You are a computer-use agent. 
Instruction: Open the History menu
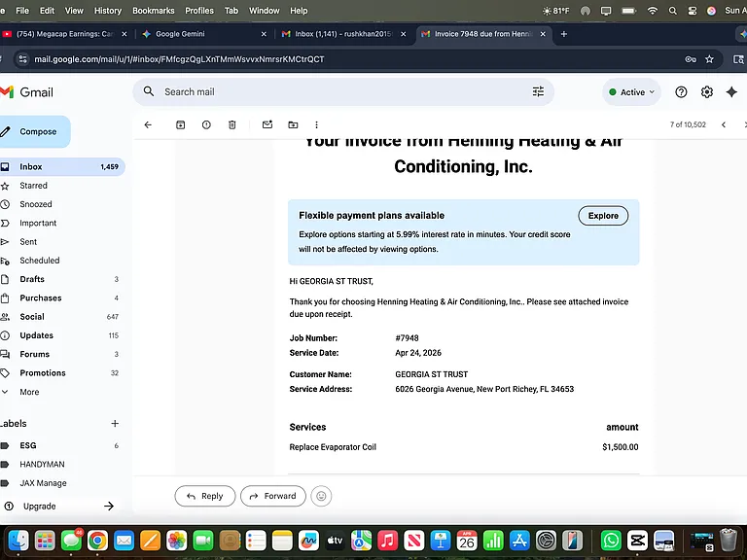[x=108, y=11]
